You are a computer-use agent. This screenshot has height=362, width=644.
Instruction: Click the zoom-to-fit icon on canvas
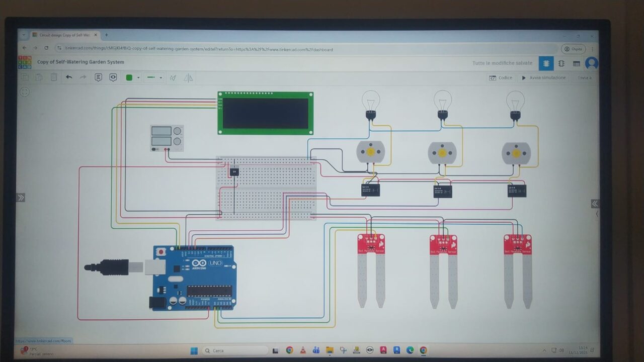tap(24, 92)
